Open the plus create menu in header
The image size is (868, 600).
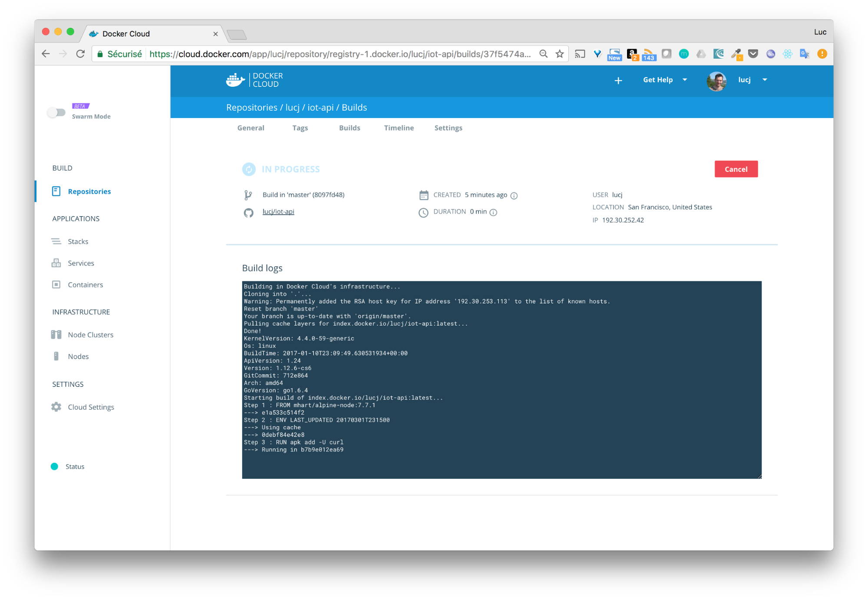click(618, 80)
